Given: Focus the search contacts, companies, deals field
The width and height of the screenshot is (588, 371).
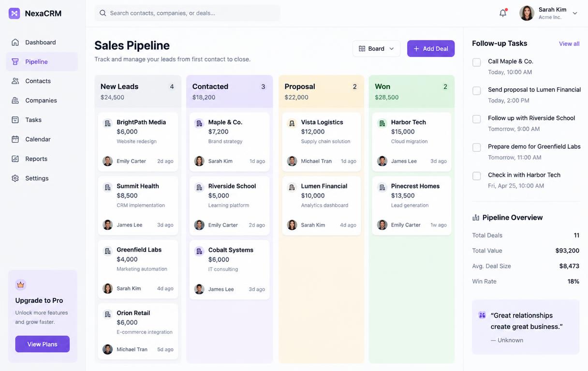Looking at the screenshot, I should coord(188,13).
